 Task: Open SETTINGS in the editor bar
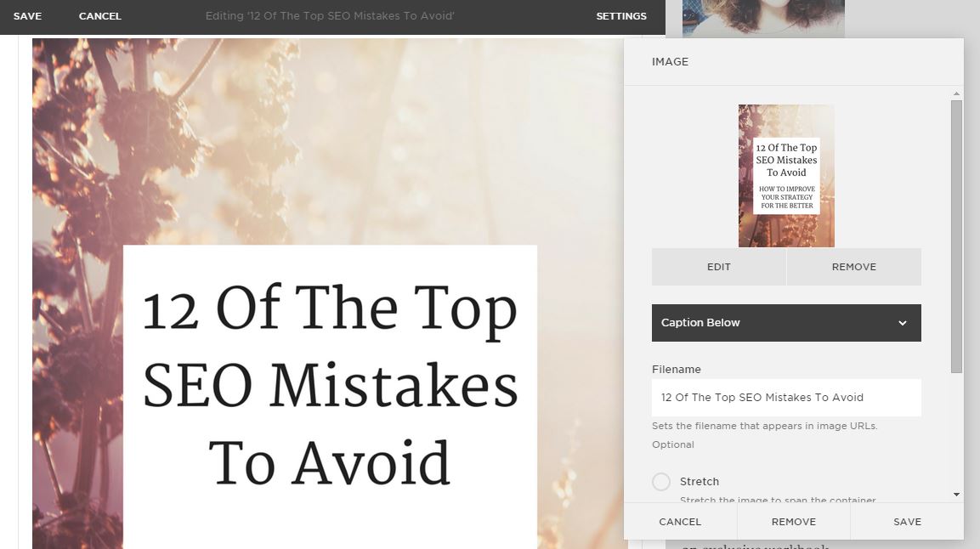(621, 16)
